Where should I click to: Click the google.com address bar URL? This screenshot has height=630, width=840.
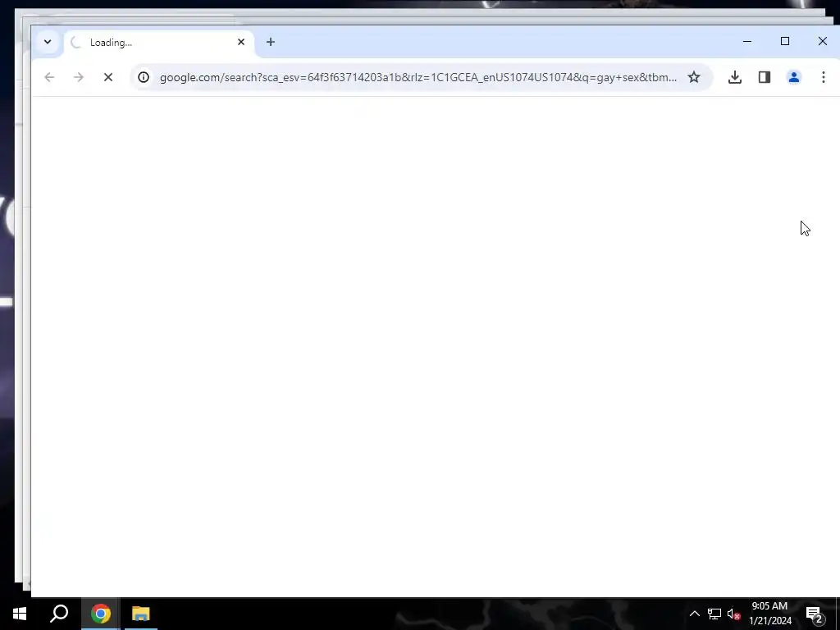tap(418, 77)
